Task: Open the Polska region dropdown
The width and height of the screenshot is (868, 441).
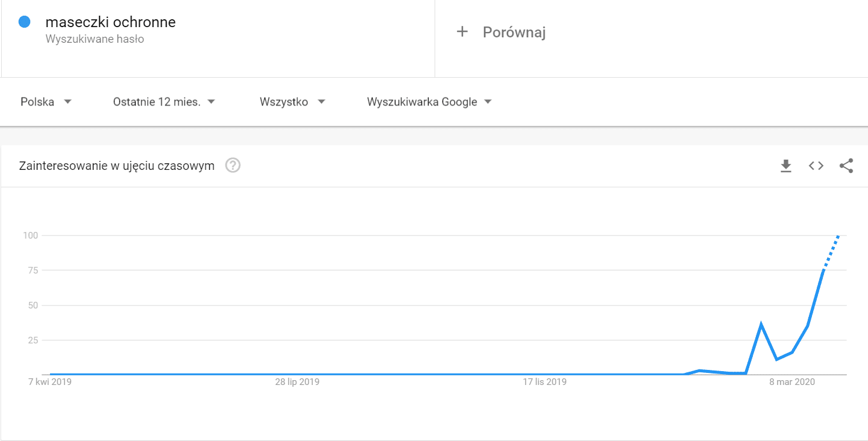Action: pos(46,102)
